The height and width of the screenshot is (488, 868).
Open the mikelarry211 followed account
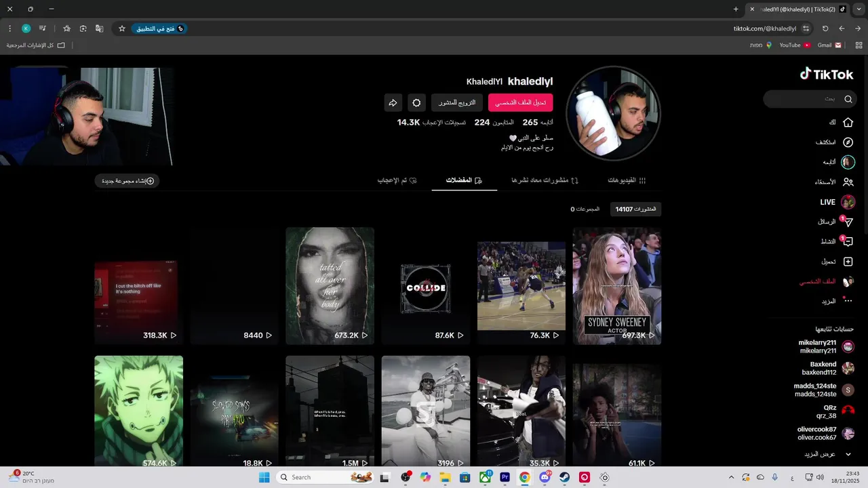click(x=827, y=347)
